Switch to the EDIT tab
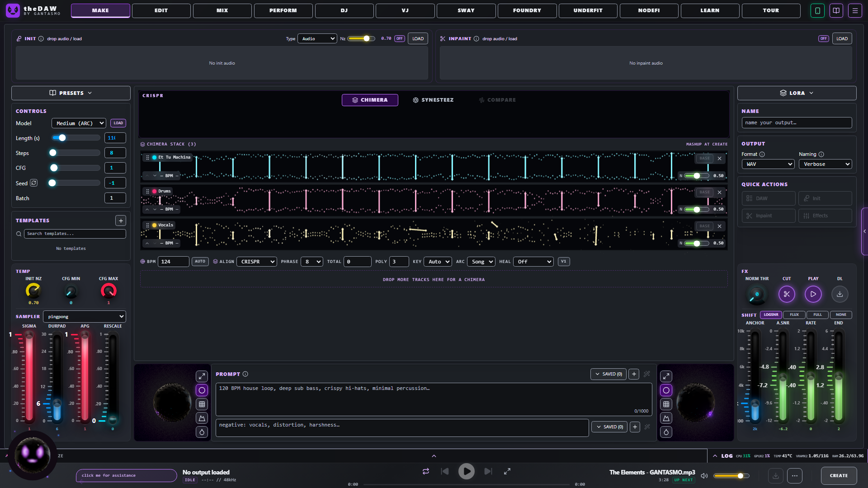868x488 pixels. (x=161, y=10)
